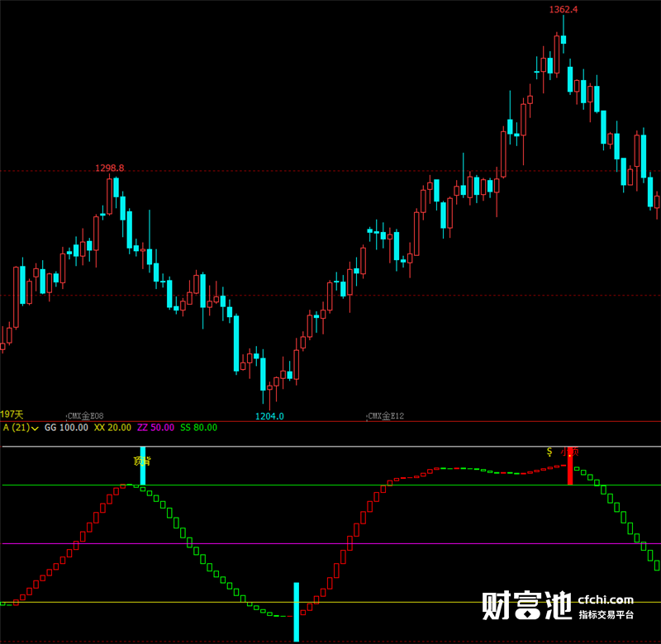Click the 顶背 divergence signal label
661x644 pixels.
point(142,462)
